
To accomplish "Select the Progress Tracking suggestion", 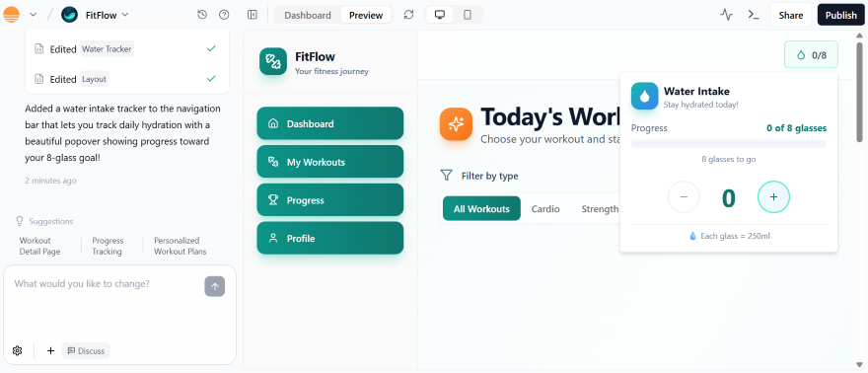I will (108, 246).
